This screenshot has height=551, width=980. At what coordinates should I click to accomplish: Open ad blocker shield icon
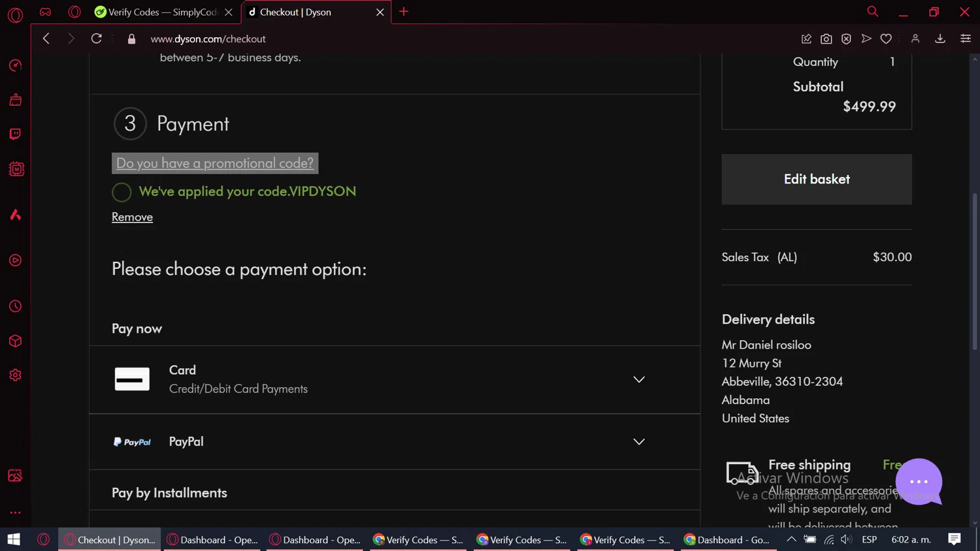point(846,39)
